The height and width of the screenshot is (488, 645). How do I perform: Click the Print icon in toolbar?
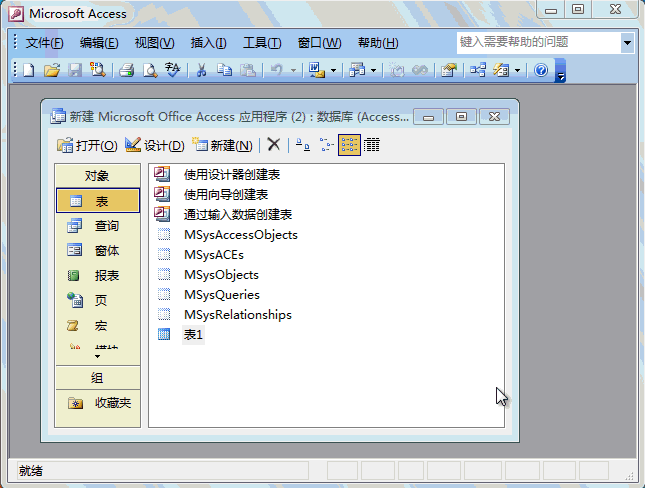pyautogui.click(x=127, y=70)
